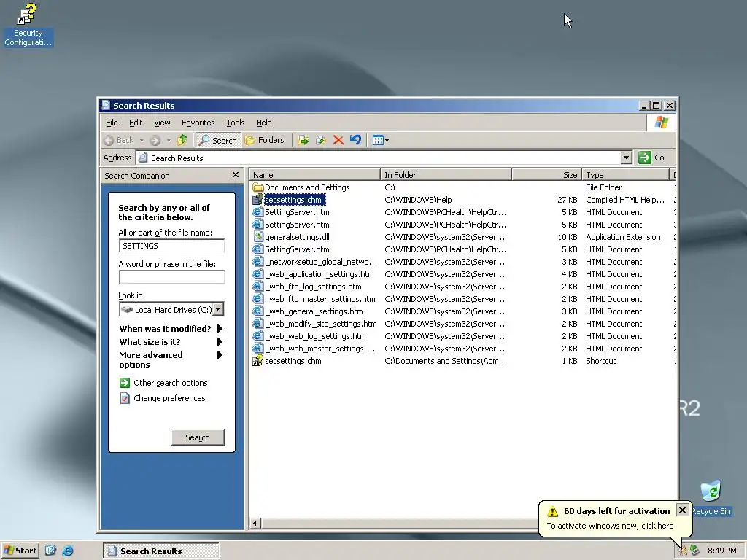
Task: Sort results by In Folder column
Action: click(x=446, y=175)
